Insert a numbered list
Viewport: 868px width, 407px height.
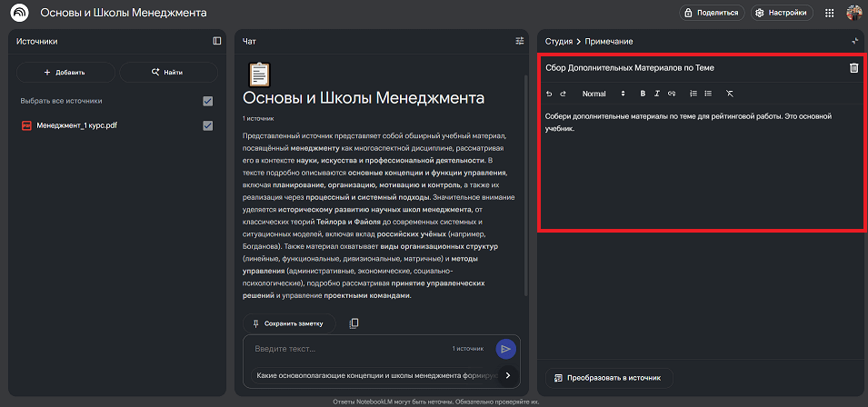[693, 94]
